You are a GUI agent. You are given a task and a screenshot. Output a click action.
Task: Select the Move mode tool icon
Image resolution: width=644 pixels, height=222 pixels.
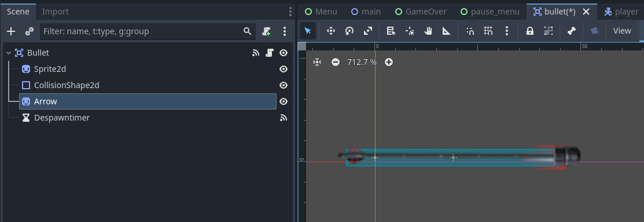pos(330,31)
